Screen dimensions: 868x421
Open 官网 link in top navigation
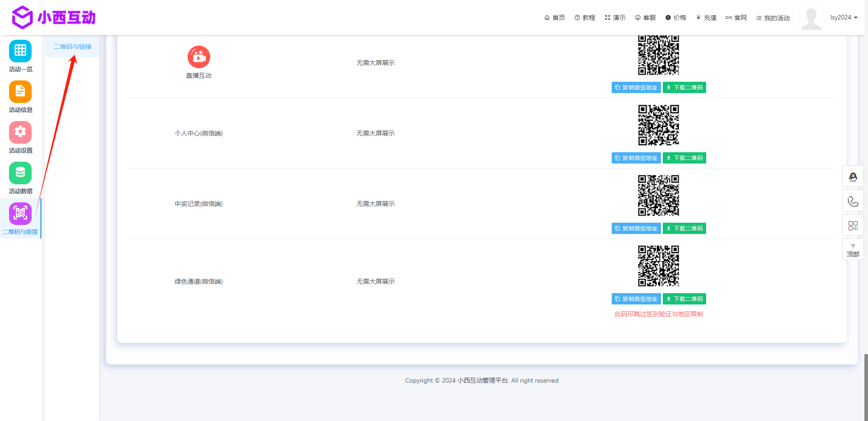pos(736,18)
